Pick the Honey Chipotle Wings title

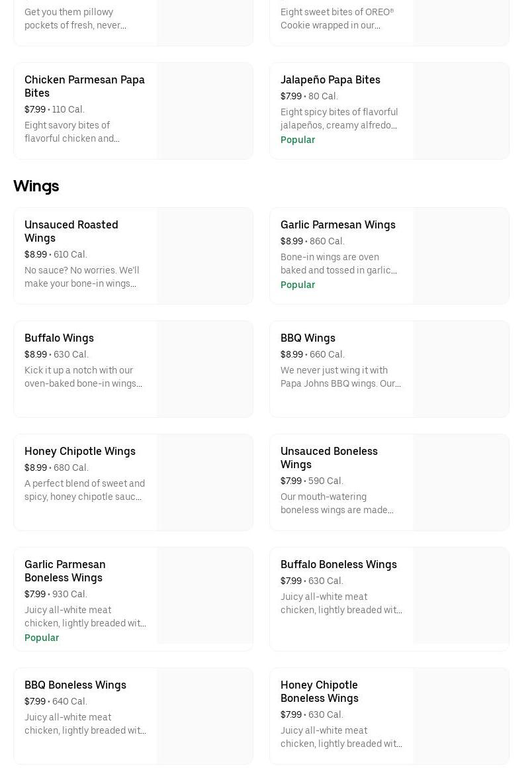point(79,451)
